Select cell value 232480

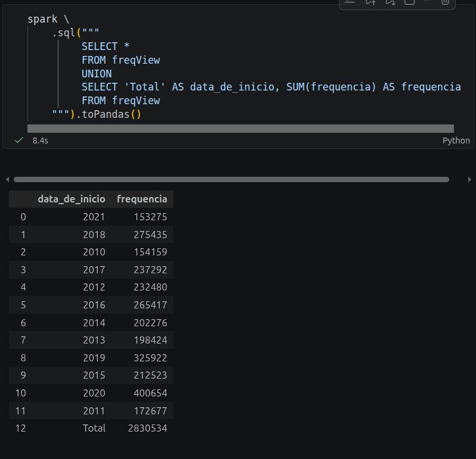coord(150,287)
